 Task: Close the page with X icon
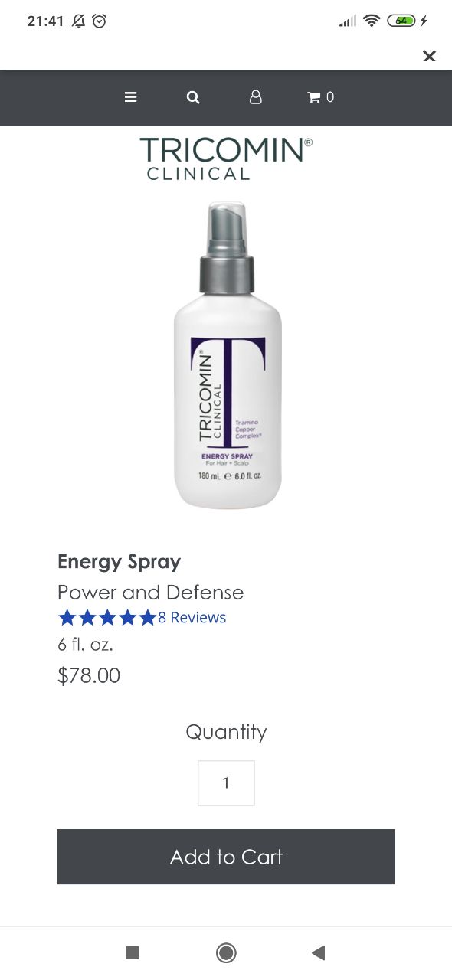[430, 56]
